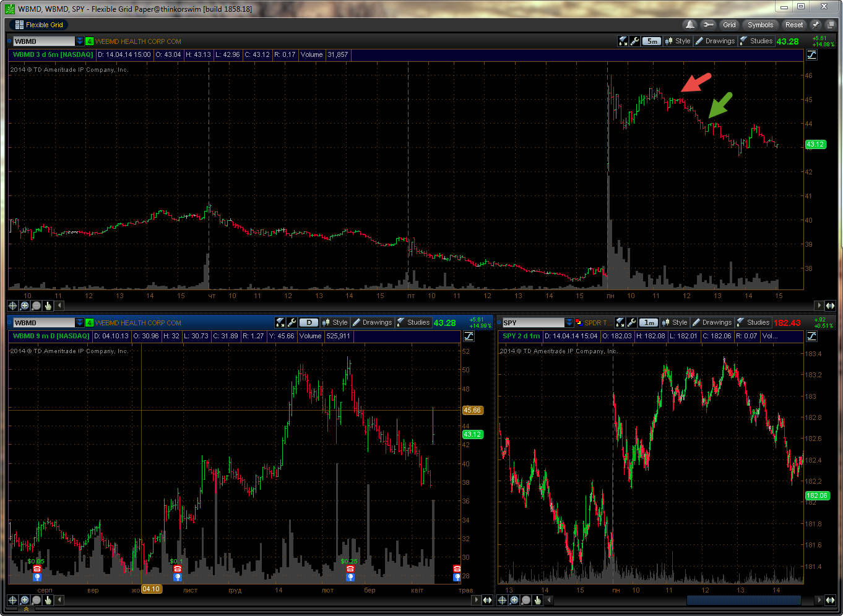Click blue event bubble under $0.25 marker
Screen dimensions: 843x616
tap(350, 577)
